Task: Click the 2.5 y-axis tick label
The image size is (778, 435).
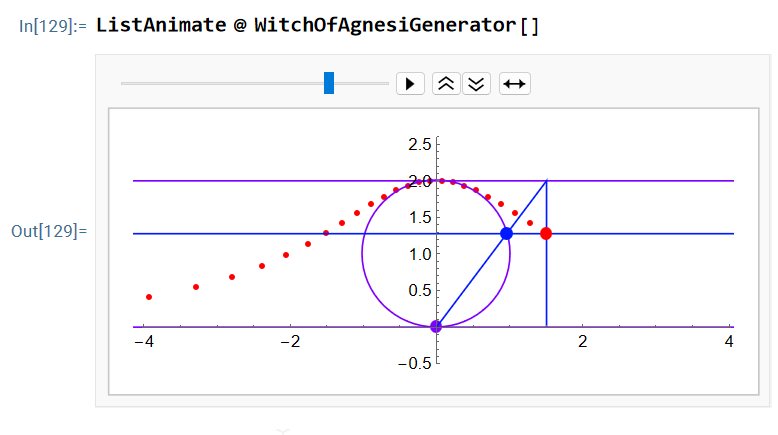Action: 420,144
